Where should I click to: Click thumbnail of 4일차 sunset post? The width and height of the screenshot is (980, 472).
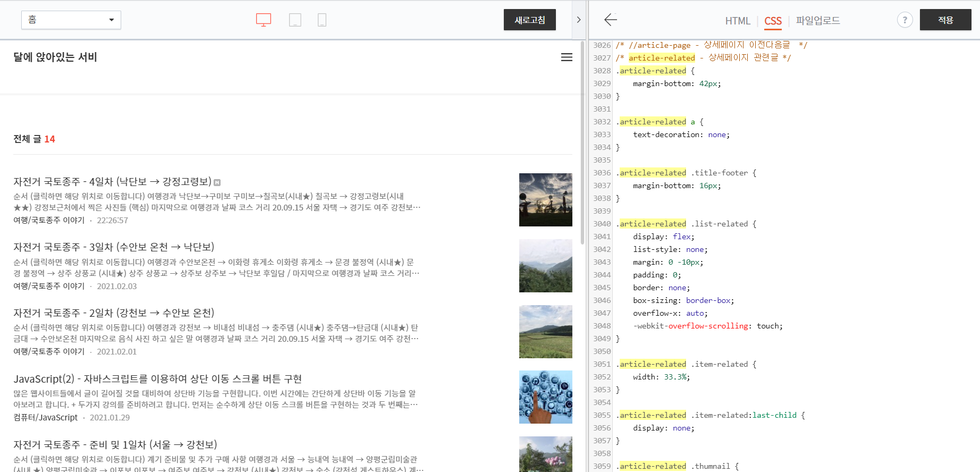tap(546, 200)
